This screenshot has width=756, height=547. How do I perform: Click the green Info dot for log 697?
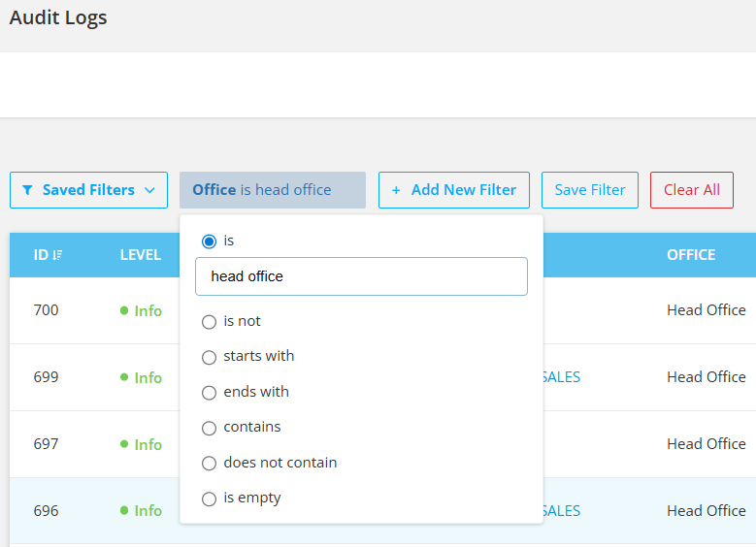pyautogui.click(x=124, y=444)
